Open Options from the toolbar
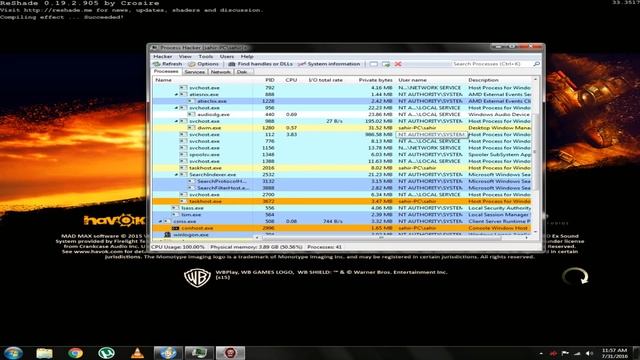 204,64
